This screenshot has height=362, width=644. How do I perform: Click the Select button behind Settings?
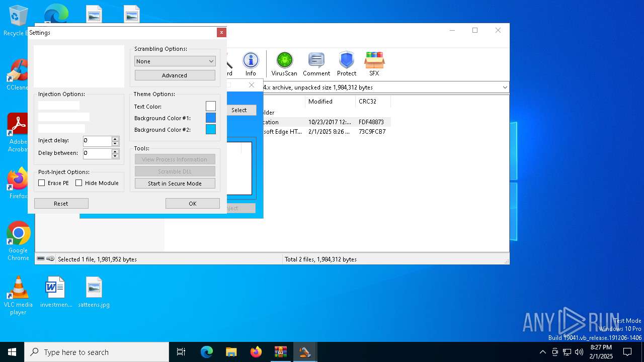240,110
